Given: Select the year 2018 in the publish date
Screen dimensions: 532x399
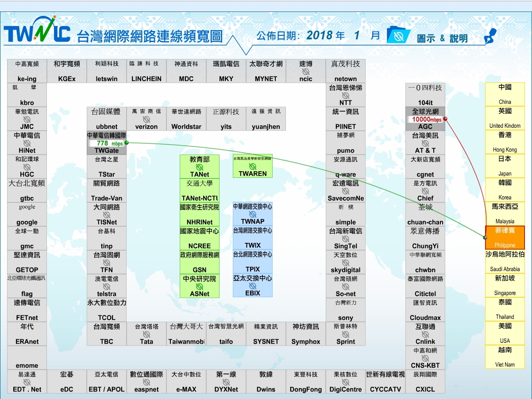Looking at the screenshot, I should 319,35.
